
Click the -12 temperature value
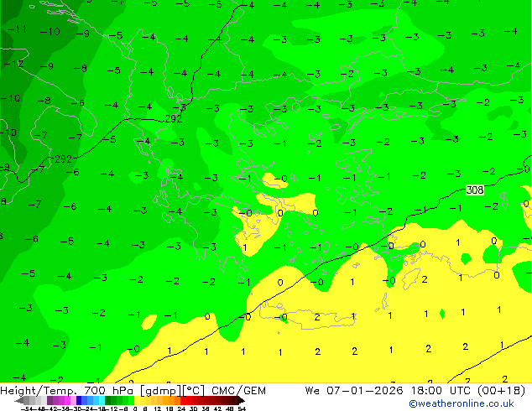[13, 64]
